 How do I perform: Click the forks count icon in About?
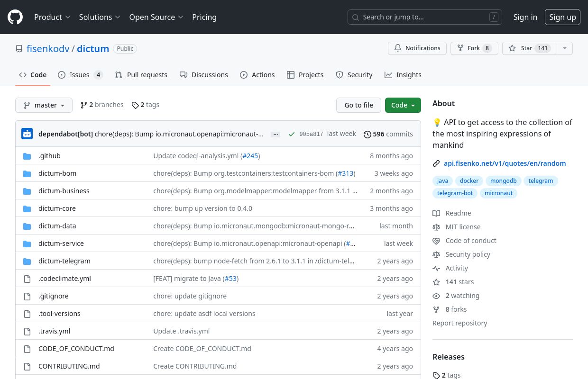click(x=436, y=309)
